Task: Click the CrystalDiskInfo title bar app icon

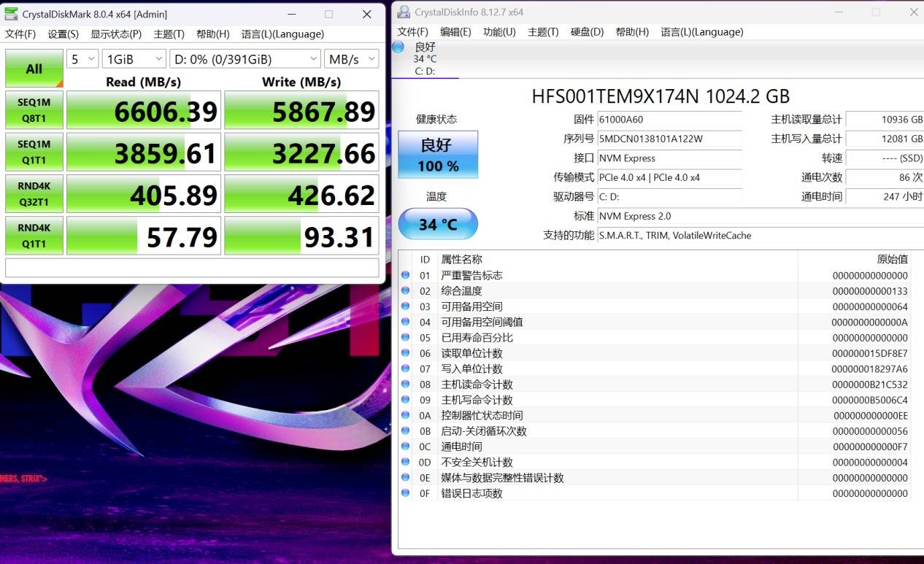Action: 404,12
